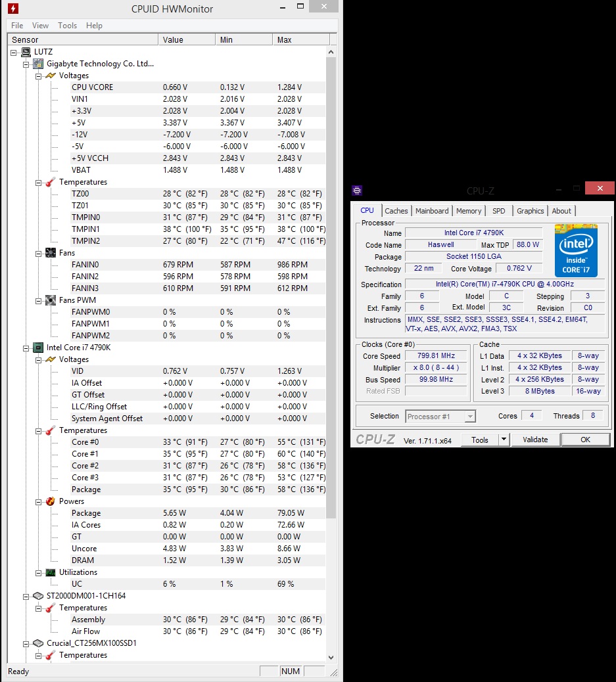Click the Utilizations graph icon
This screenshot has width=616, height=682.
point(51,572)
